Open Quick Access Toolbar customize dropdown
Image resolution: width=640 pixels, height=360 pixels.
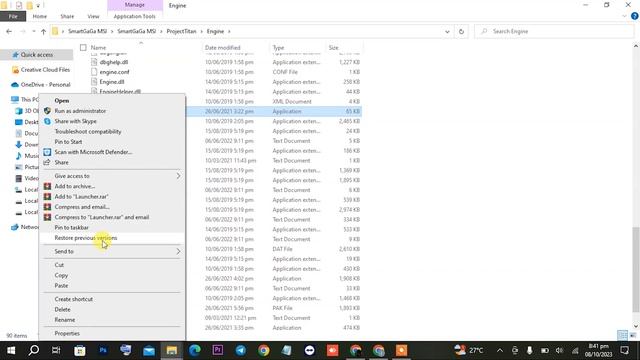[x=38, y=5]
